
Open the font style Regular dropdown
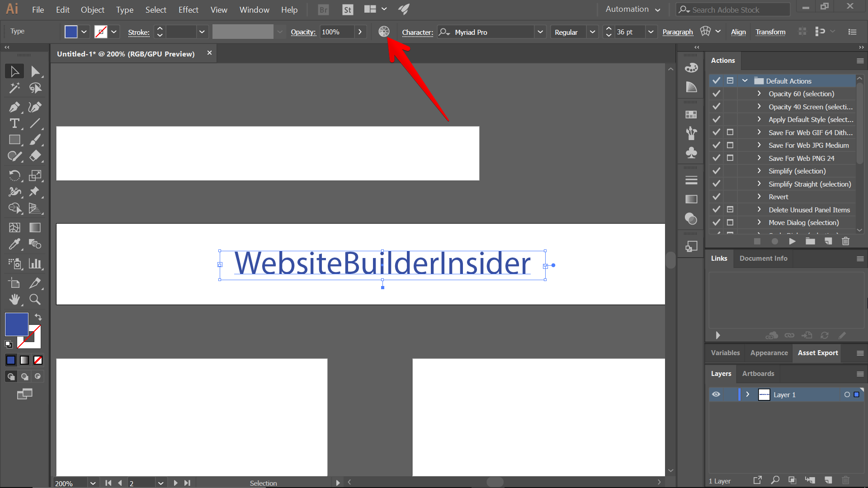click(x=592, y=32)
